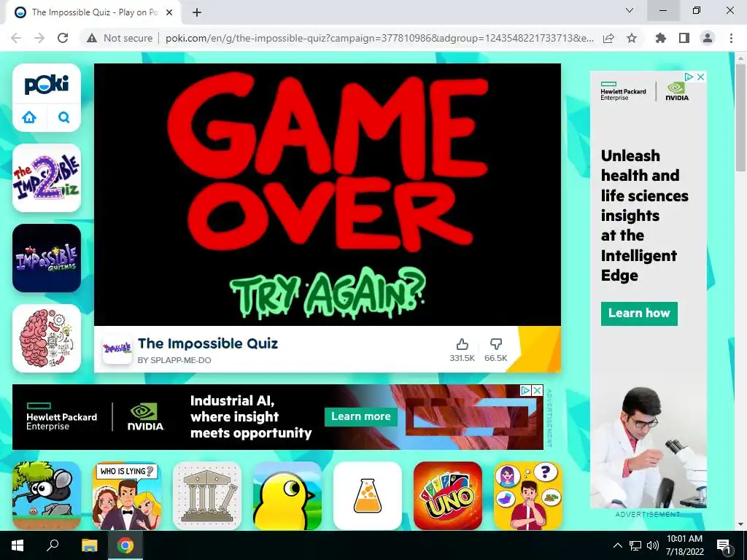Open the brain puzzle game thumbnail

coord(47,338)
